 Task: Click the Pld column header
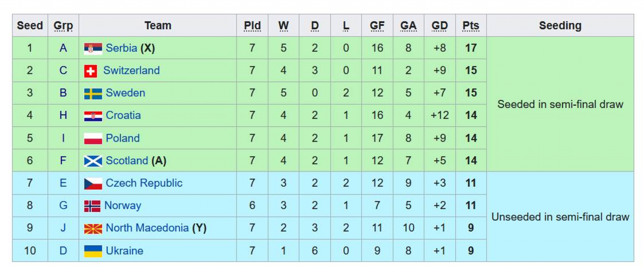(252, 26)
